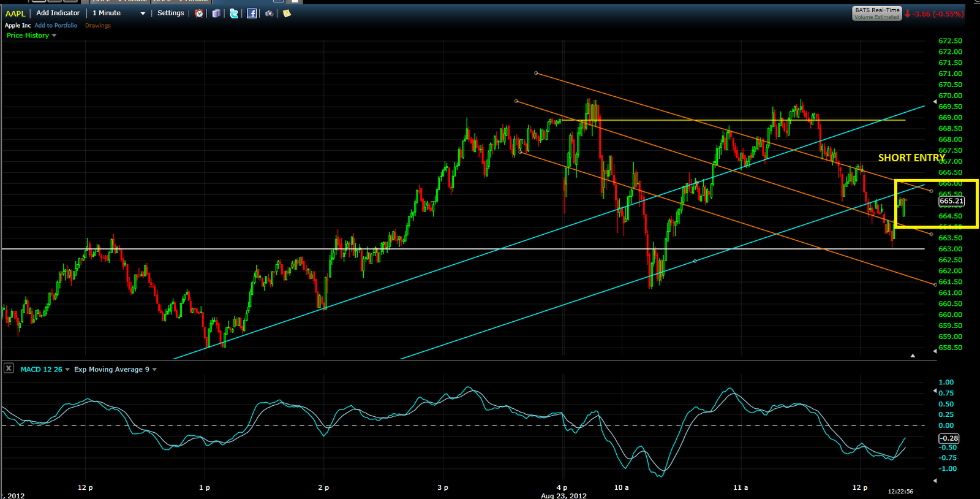Click the stacked database icon in toolbar

pyautogui.click(x=216, y=13)
